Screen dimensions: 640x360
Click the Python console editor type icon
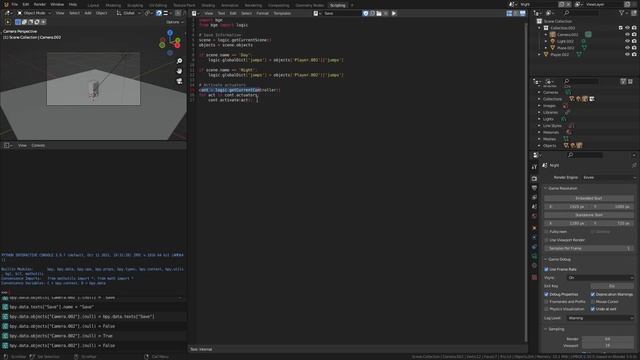point(7,145)
